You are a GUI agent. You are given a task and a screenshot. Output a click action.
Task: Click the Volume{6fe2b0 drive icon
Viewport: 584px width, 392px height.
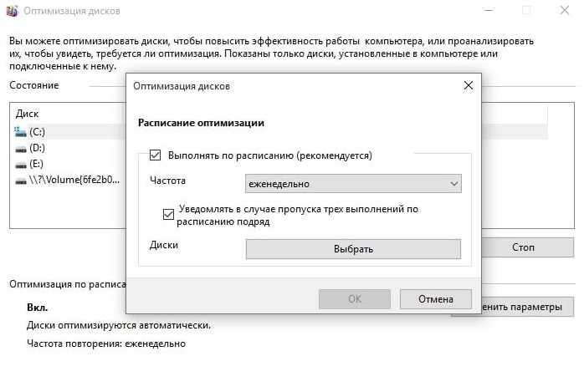pos(21,181)
